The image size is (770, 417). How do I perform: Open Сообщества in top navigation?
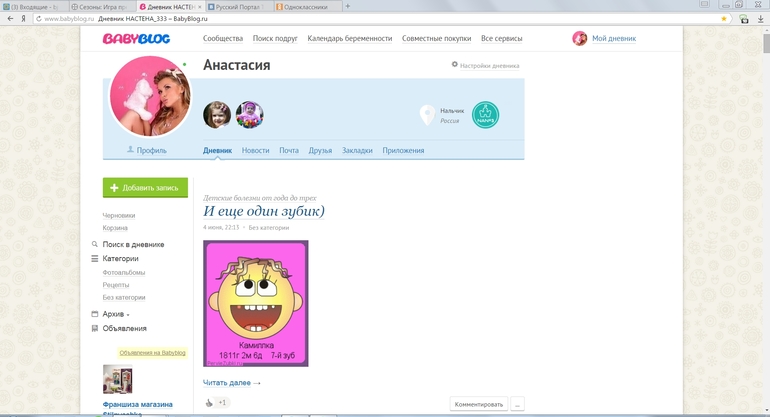pyautogui.click(x=223, y=38)
